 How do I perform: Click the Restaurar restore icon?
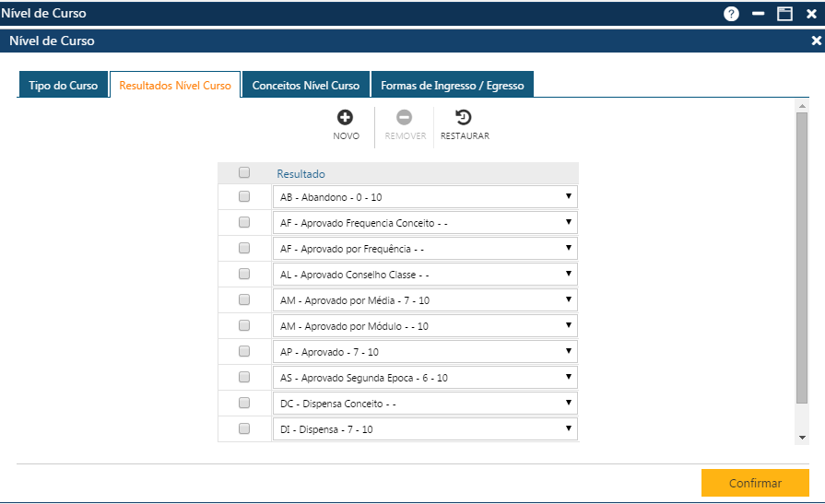(x=465, y=118)
